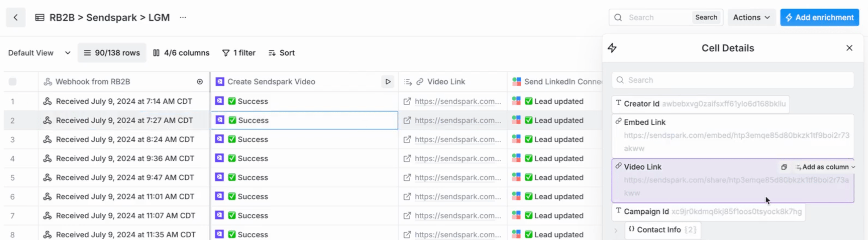Copy the Video Link value icon
Viewport: 868px width, 240px height.
pyautogui.click(x=784, y=167)
